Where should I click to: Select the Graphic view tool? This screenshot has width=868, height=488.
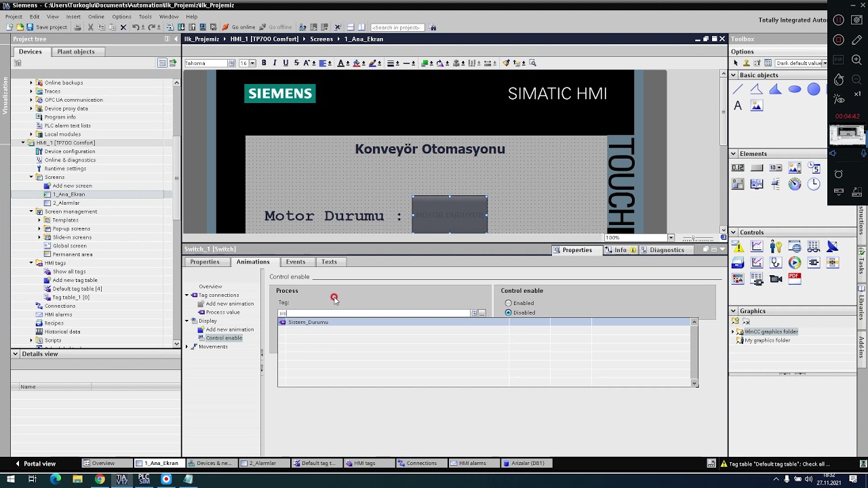[757, 106]
